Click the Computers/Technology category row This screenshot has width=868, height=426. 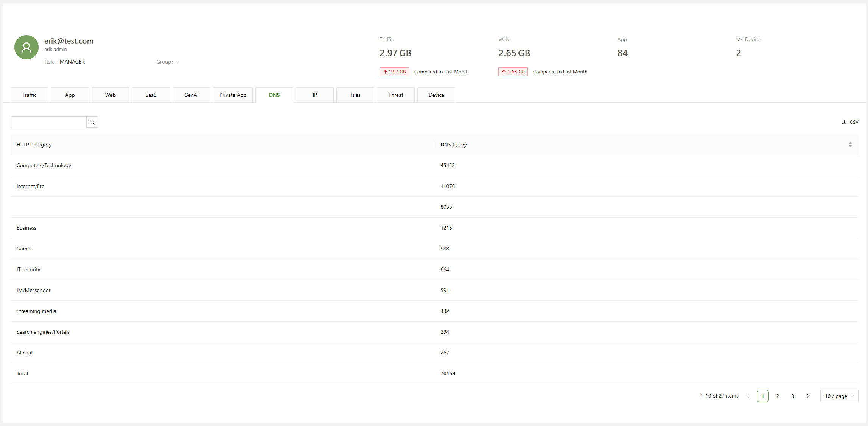(x=44, y=165)
